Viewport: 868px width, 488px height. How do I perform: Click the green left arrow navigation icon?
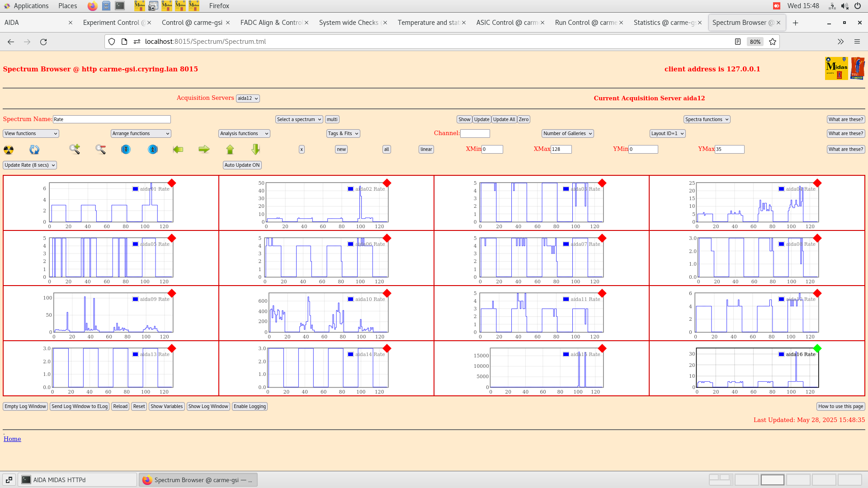click(178, 150)
